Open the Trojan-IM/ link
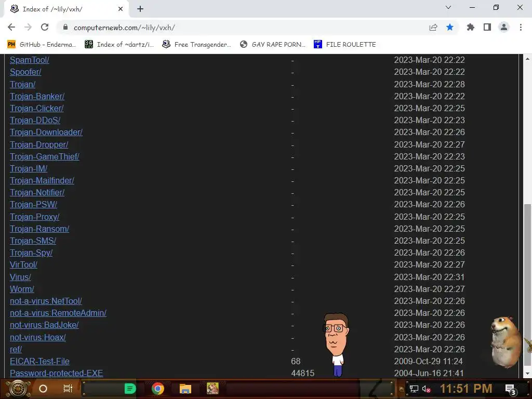Image resolution: width=532 pixels, height=399 pixels. [29, 168]
